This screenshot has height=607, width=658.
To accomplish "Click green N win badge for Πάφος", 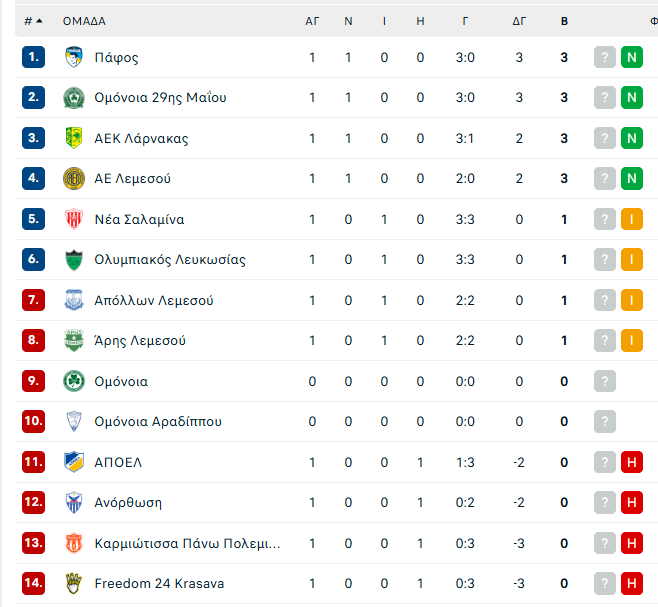I will (632, 57).
